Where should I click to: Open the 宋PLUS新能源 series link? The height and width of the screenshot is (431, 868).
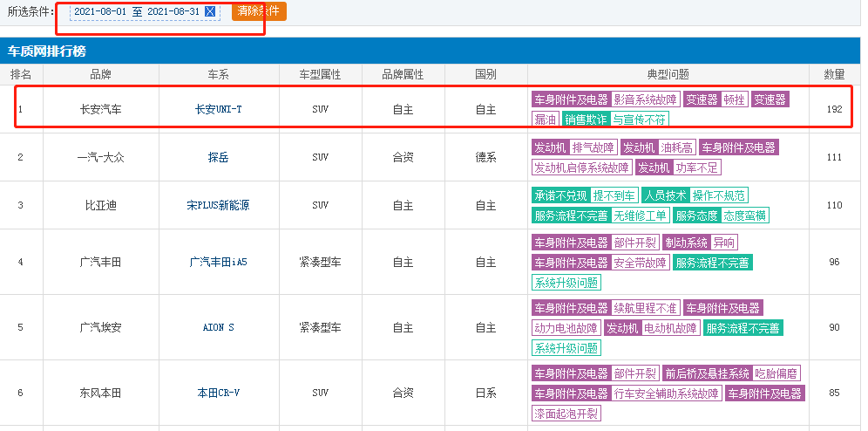[x=219, y=205]
